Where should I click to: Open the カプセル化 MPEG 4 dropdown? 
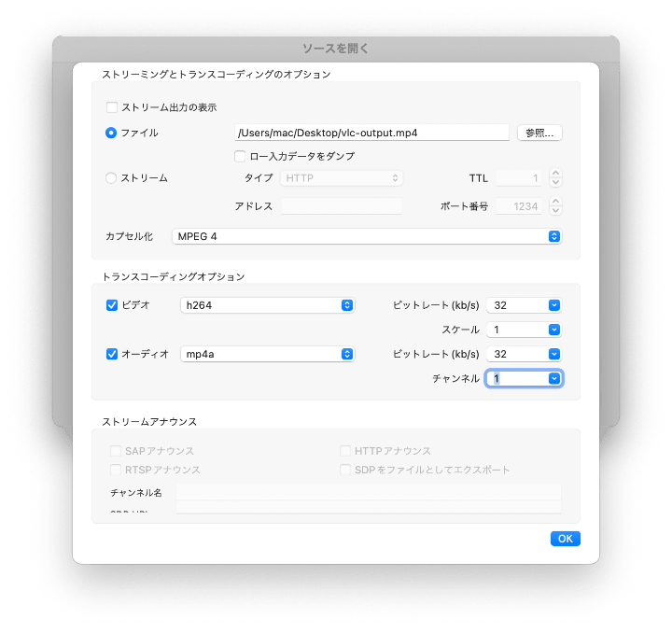pyautogui.click(x=367, y=236)
